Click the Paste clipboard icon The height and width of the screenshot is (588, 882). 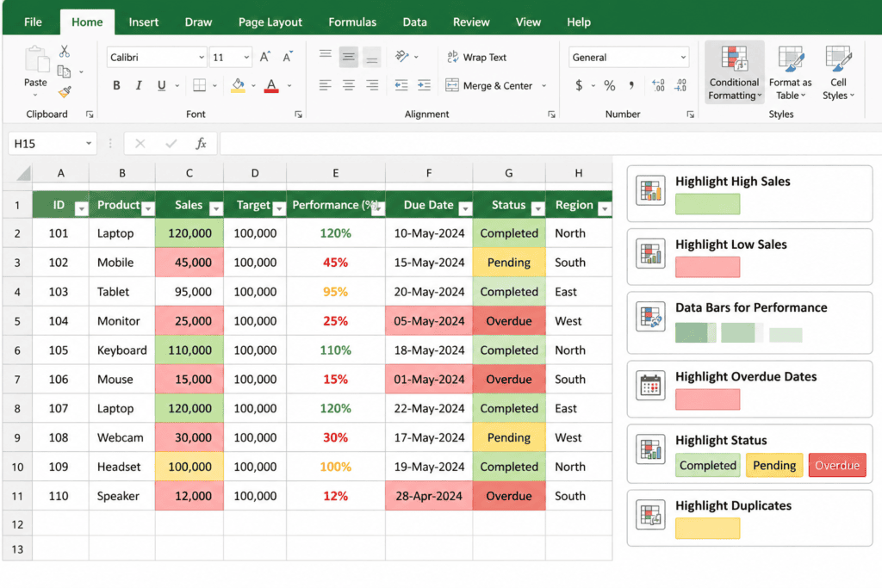click(37, 59)
